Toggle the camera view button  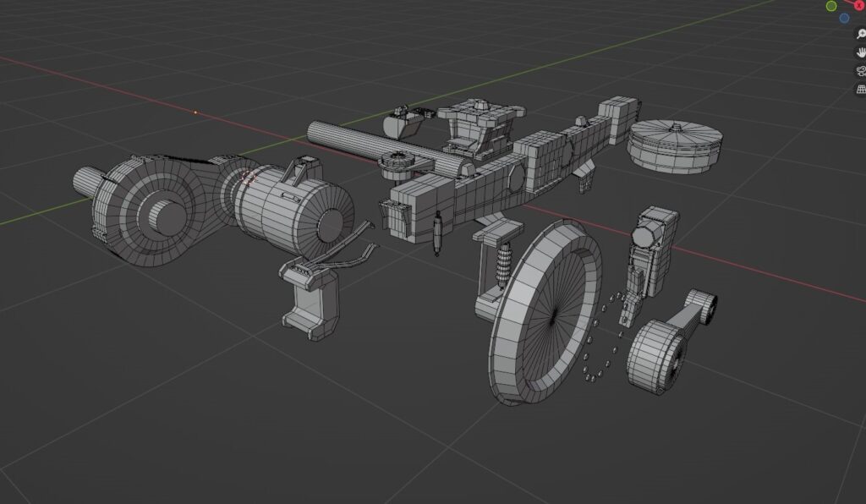[860, 70]
